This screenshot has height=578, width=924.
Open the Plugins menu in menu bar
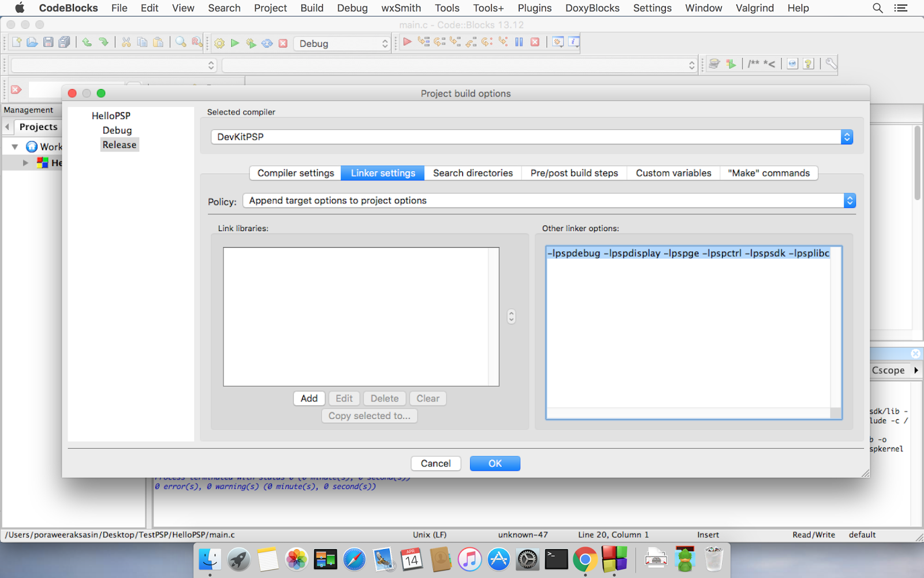coord(534,8)
